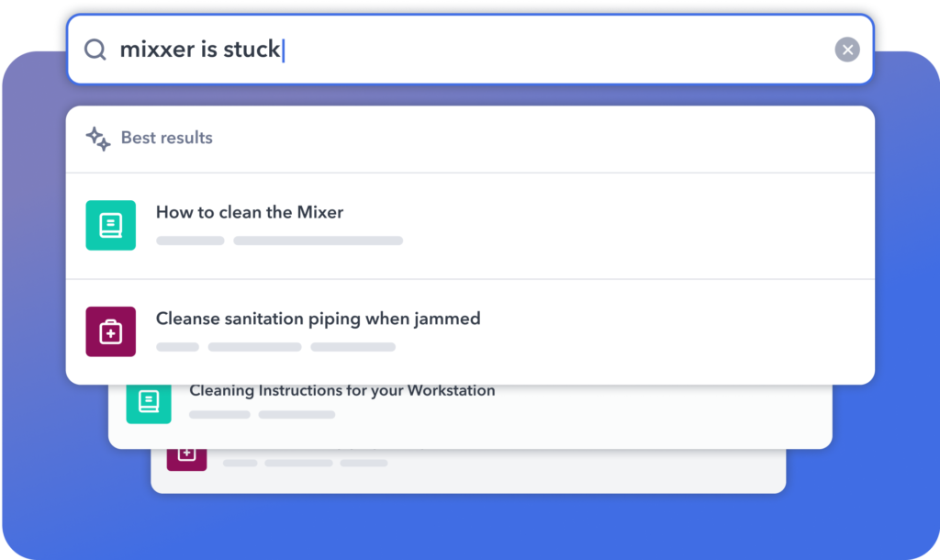
Task: Click green book icon for Workstation instructions
Action: 149,401
